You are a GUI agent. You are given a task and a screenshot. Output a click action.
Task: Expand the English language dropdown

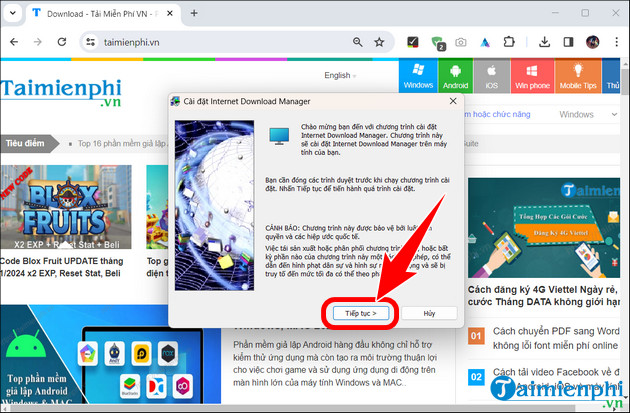pos(340,76)
